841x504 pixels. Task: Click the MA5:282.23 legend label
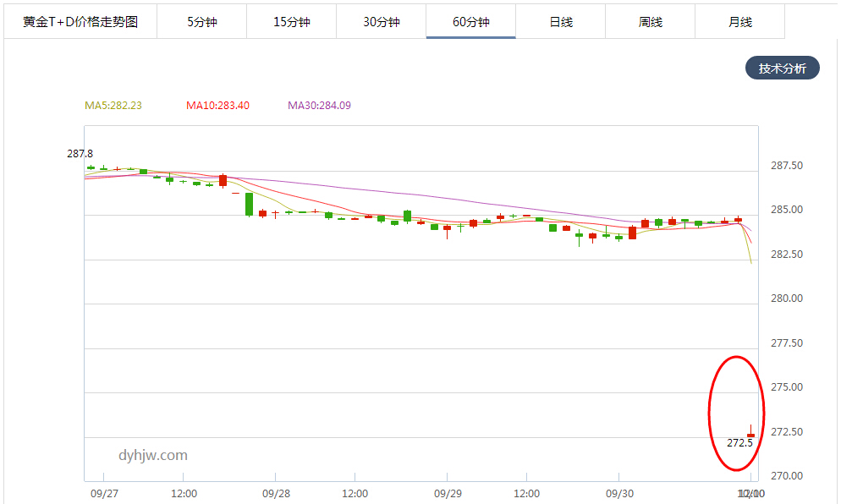[x=113, y=106]
